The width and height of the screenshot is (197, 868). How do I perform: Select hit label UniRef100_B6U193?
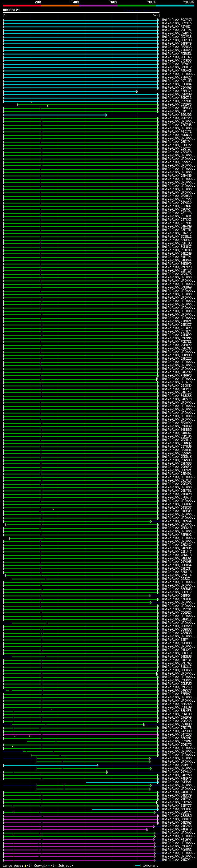(177, 40)
